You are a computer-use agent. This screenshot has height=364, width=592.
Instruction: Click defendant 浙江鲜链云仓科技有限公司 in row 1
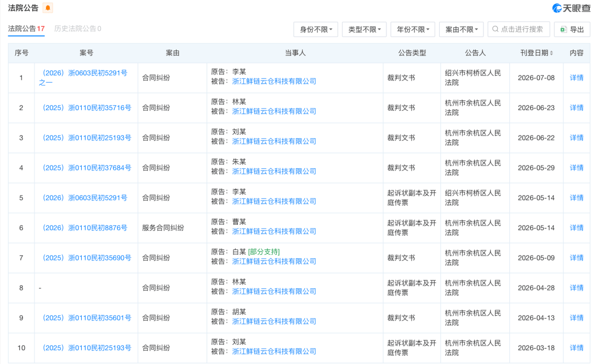(274, 81)
